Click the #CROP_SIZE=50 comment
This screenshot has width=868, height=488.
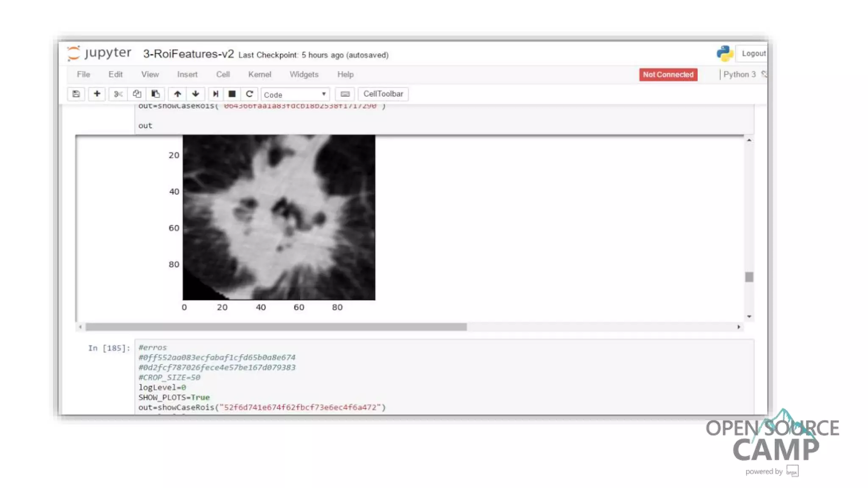pyautogui.click(x=169, y=377)
